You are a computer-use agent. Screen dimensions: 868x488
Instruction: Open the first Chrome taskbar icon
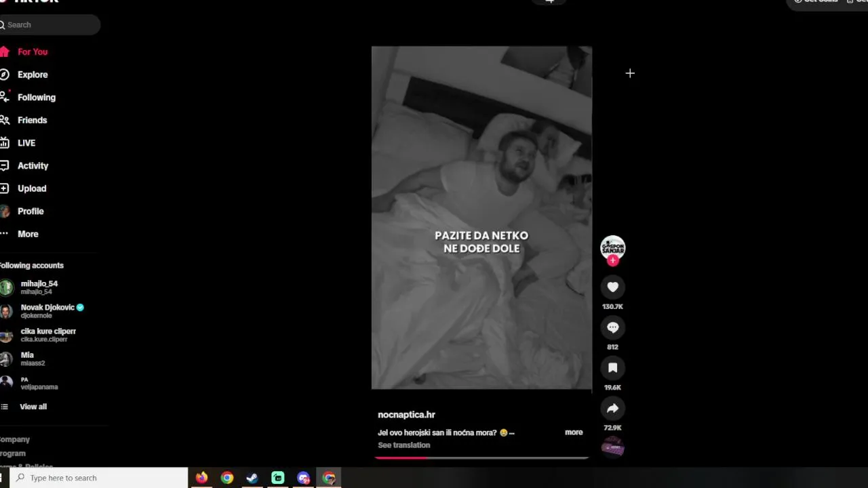point(227,478)
